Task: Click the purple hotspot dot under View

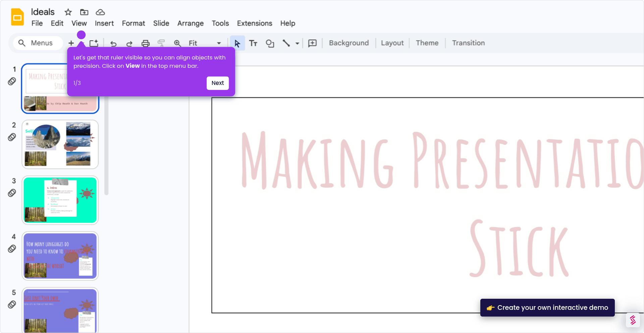Action: click(81, 35)
